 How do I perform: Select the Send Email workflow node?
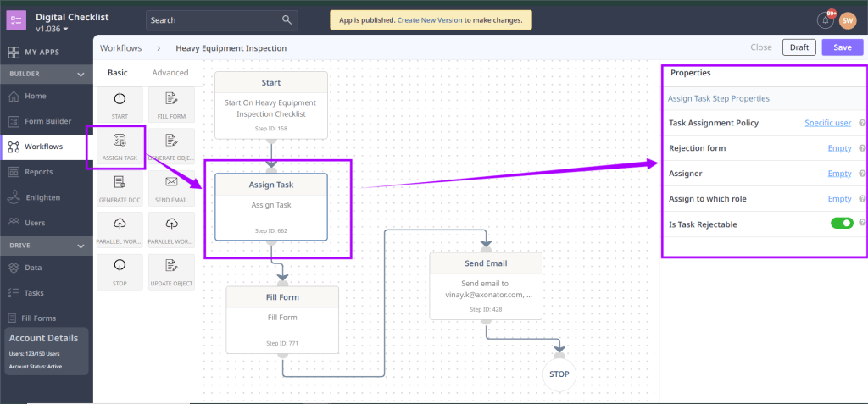(486, 285)
